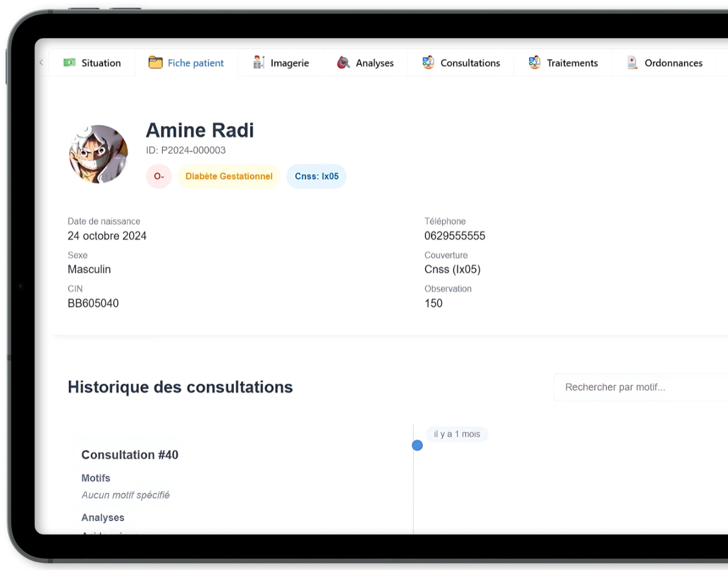
Task: Click the birth date 24 octobre 2024
Action: pos(107,236)
